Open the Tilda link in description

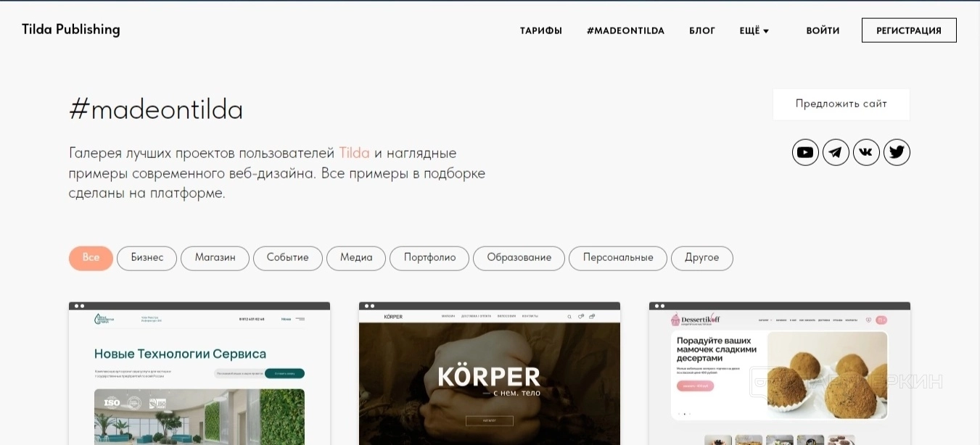click(355, 153)
